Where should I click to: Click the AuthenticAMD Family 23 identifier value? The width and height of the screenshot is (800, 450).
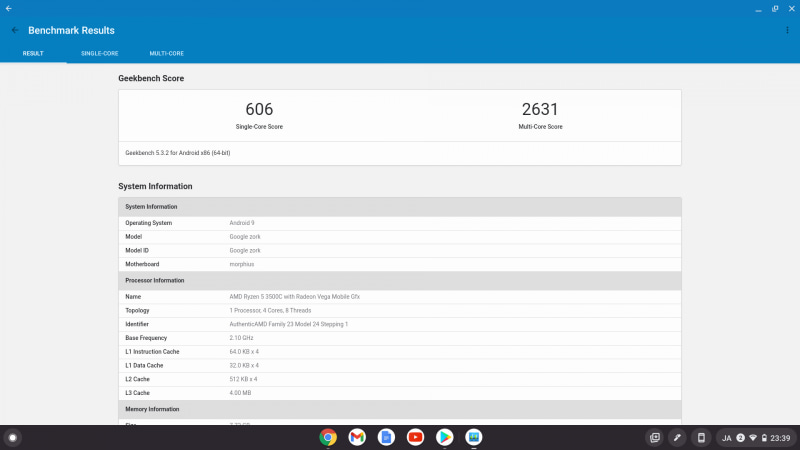(x=288, y=324)
